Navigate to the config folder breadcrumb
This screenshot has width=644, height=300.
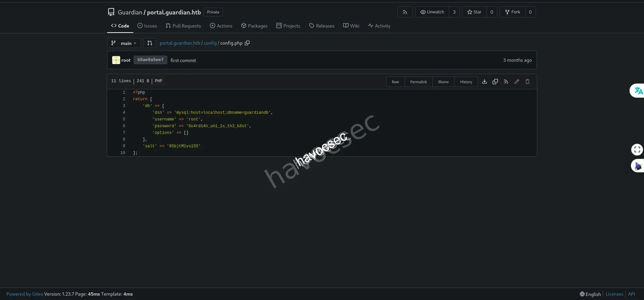click(210, 43)
